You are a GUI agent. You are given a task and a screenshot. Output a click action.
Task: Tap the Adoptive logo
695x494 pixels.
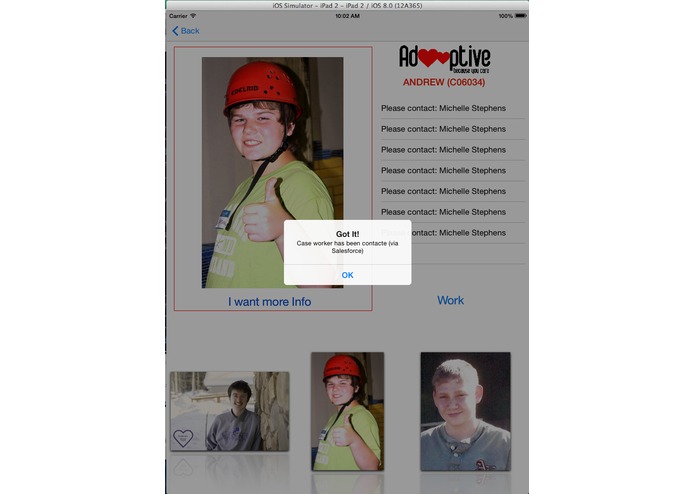click(x=445, y=58)
